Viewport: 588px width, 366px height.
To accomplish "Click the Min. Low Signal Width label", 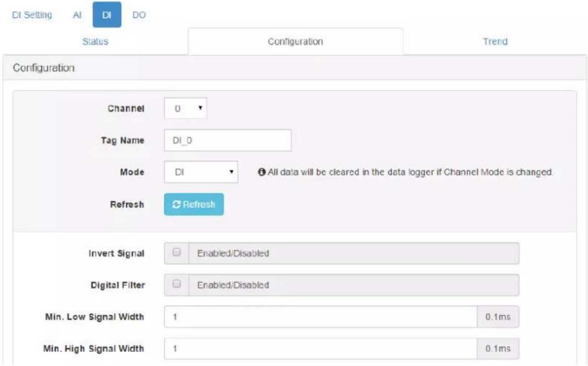I will (x=94, y=317).
